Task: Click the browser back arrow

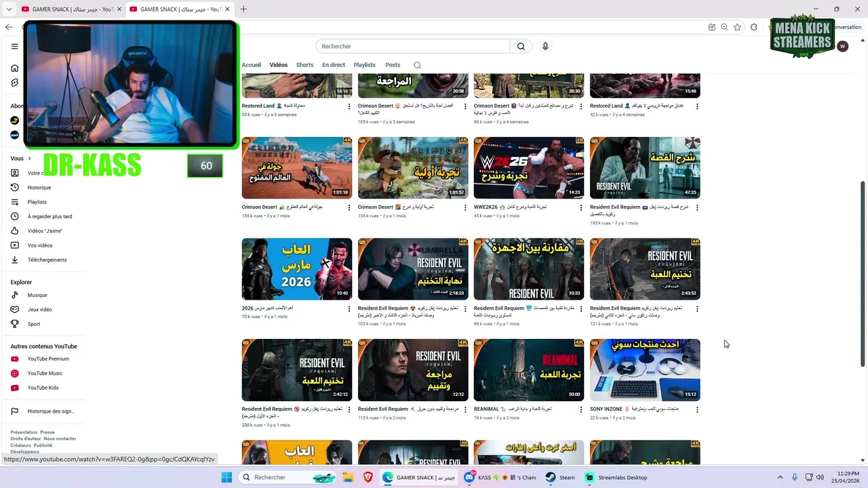Action: [x=9, y=27]
